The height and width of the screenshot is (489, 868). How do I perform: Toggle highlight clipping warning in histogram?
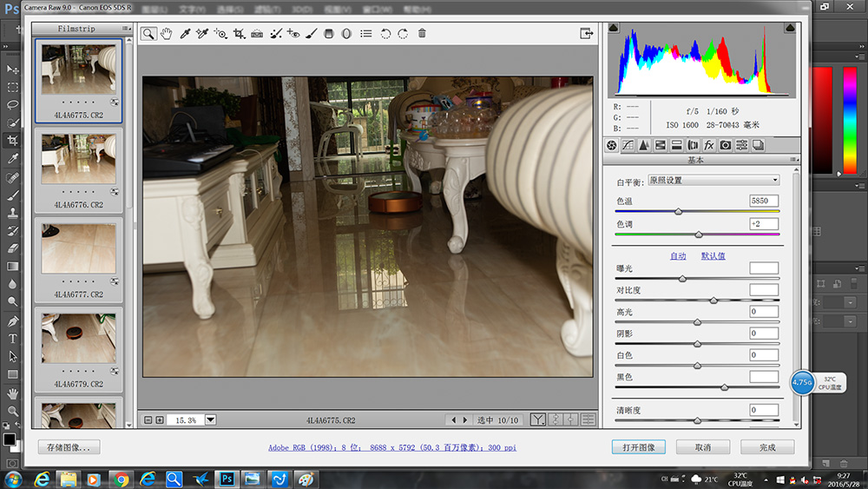click(x=789, y=29)
